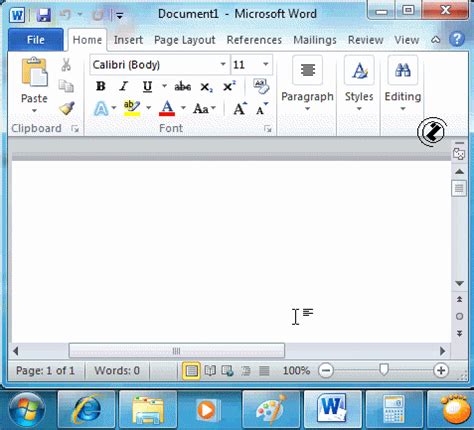Open the Clipboard dialog launcher
The height and width of the screenshot is (430, 474).
point(75,129)
